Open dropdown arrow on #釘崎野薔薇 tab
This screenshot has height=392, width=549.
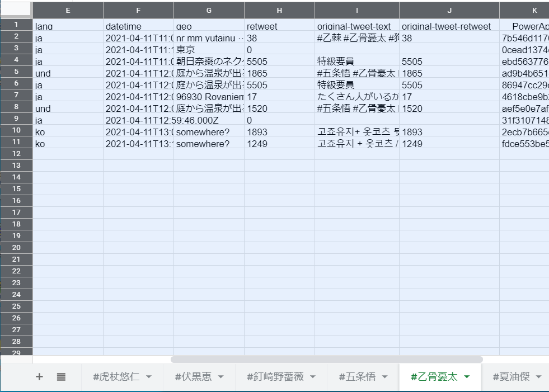click(313, 377)
